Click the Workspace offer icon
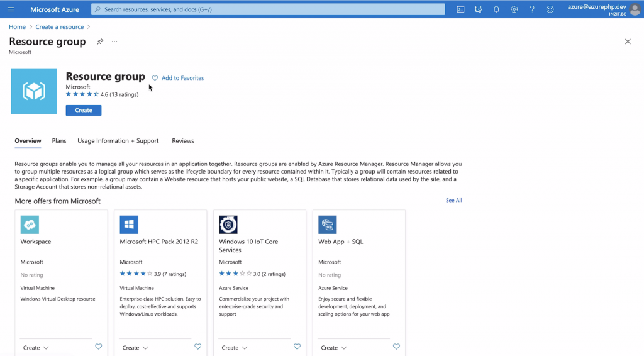 click(30, 225)
